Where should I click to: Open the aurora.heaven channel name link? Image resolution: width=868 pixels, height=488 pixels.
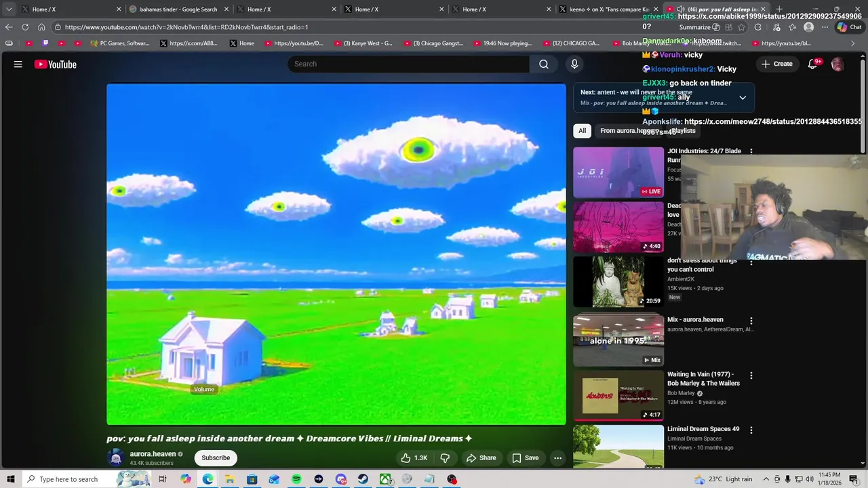[153, 454]
